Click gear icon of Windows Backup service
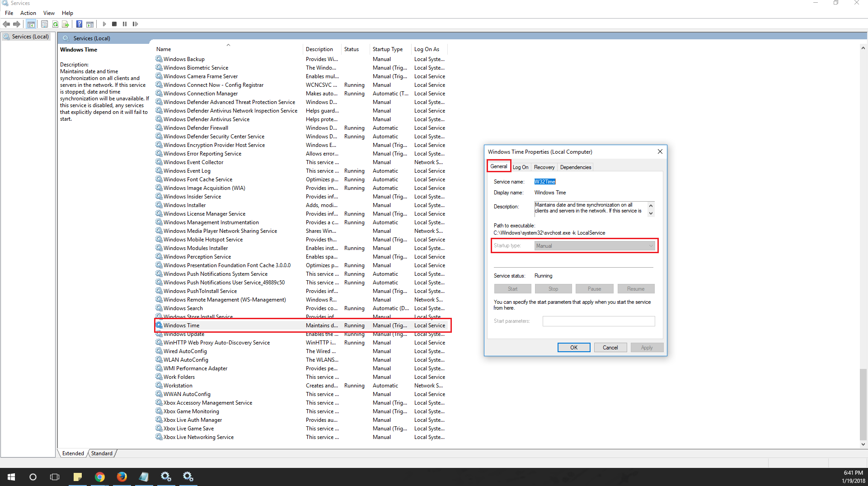Viewport: 868px width, 486px height. (x=159, y=59)
